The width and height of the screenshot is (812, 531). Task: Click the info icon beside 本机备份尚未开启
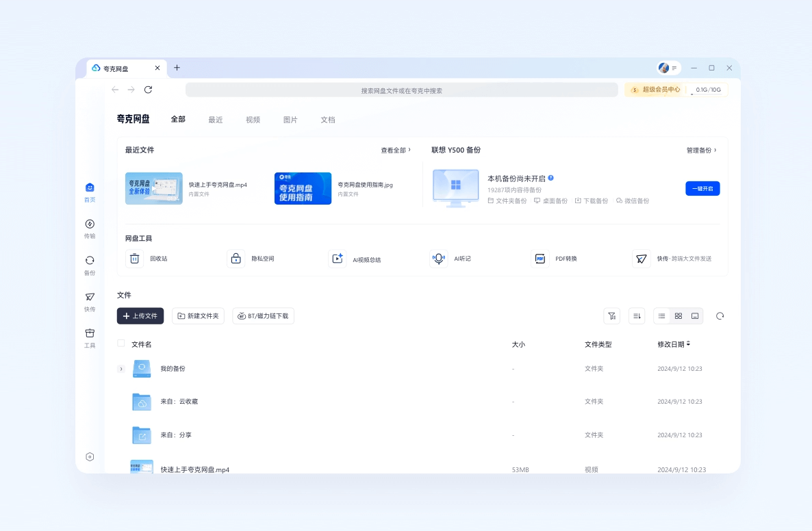point(551,178)
